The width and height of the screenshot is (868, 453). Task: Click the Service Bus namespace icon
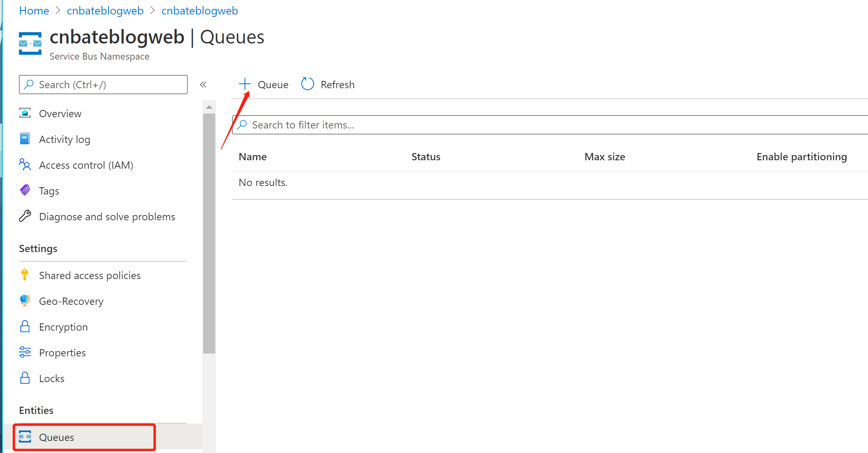[30, 43]
